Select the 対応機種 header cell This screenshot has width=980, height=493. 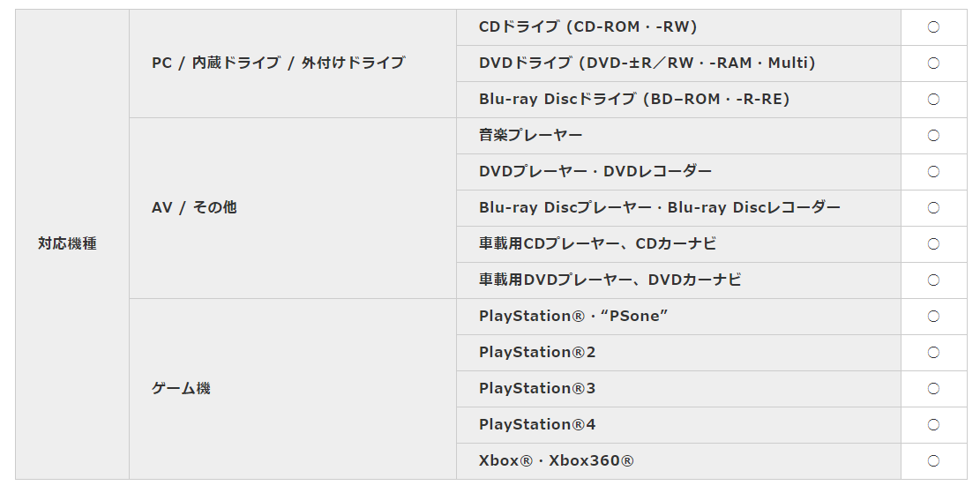coord(72,244)
